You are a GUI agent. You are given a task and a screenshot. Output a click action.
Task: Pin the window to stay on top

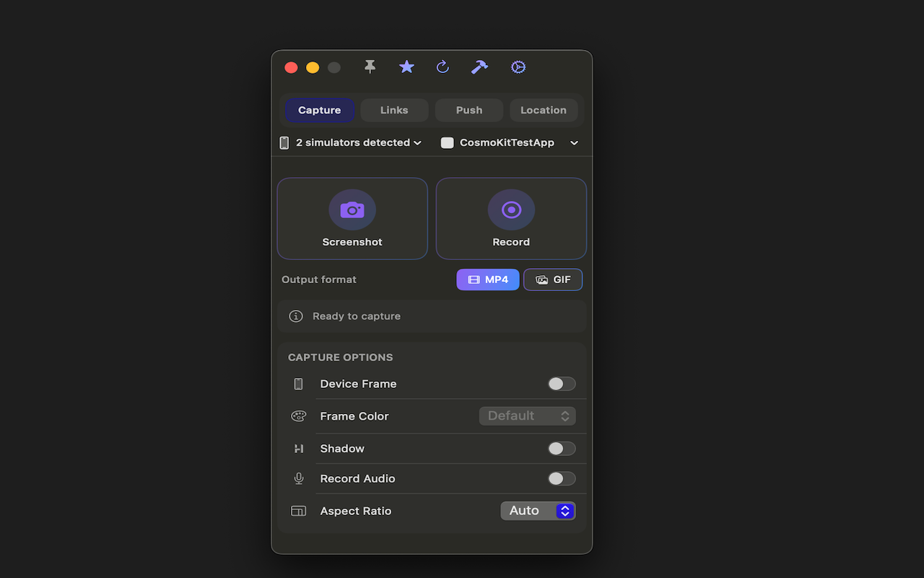pos(370,66)
